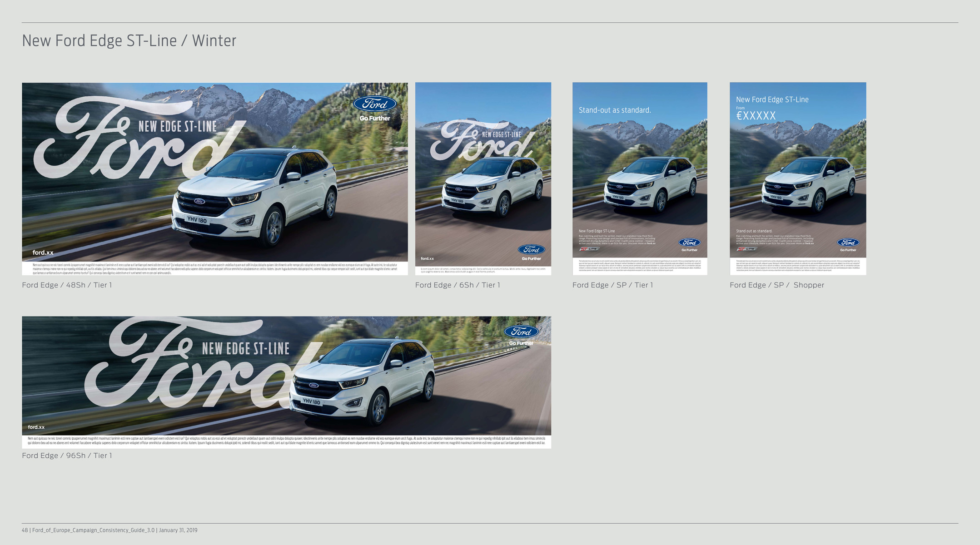980x545 pixels.
Task: Click ford.xx link in 48Sh ad
Action: pos(43,253)
